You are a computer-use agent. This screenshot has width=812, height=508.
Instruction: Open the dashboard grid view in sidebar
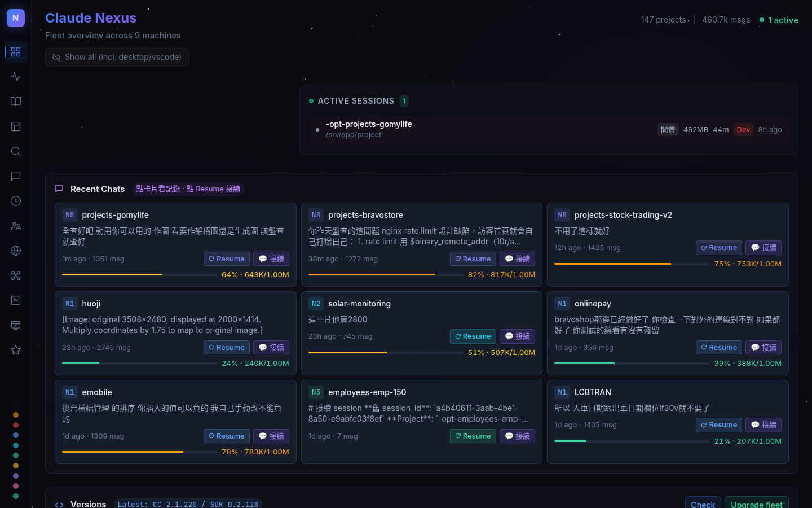(x=16, y=52)
